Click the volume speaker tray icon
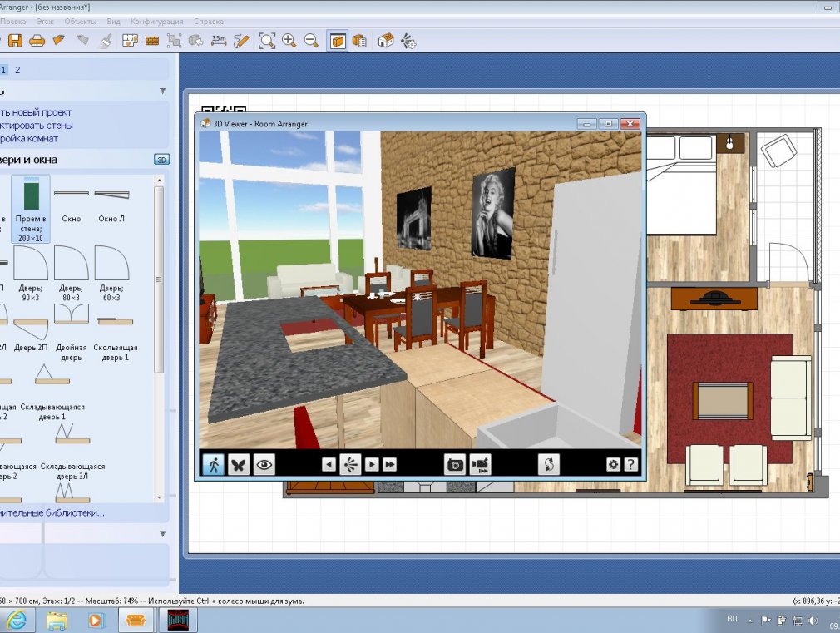840x633 pixels. [813, 621]
